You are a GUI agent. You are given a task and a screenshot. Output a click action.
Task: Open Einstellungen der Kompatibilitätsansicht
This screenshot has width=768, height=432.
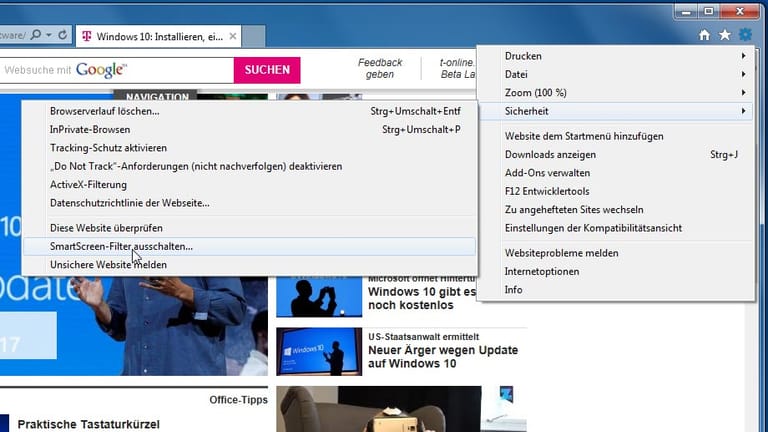coord(617,228)
